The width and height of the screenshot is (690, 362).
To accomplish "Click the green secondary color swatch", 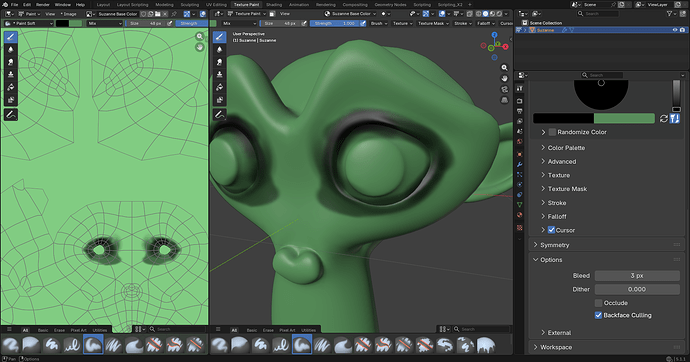I will (624, 118).
